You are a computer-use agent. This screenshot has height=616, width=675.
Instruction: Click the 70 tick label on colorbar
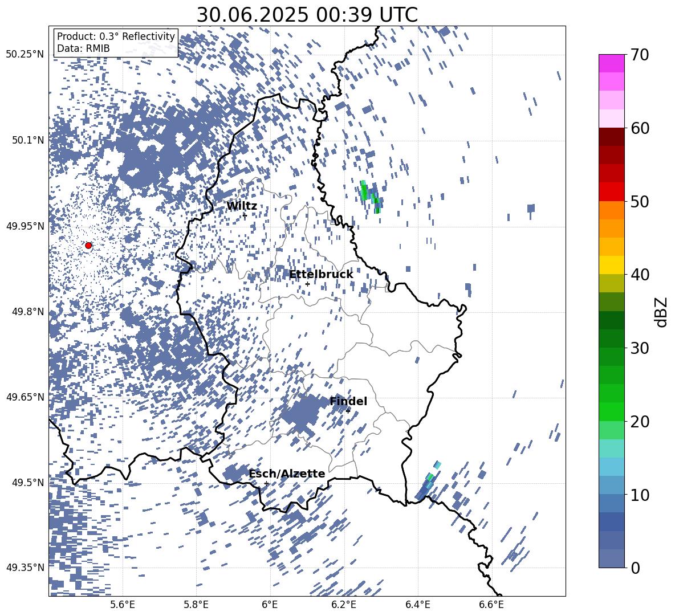[x=640, y=55]
